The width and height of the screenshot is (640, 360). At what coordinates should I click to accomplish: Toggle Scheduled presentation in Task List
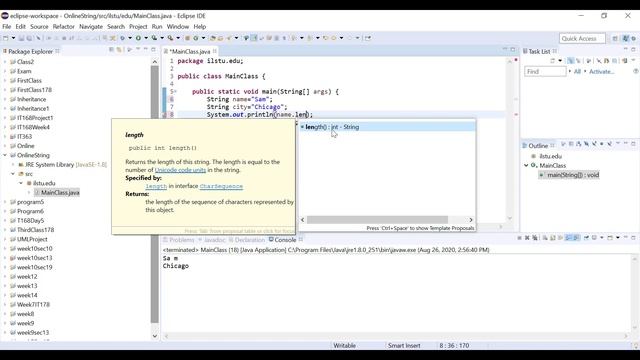point(578,60)
